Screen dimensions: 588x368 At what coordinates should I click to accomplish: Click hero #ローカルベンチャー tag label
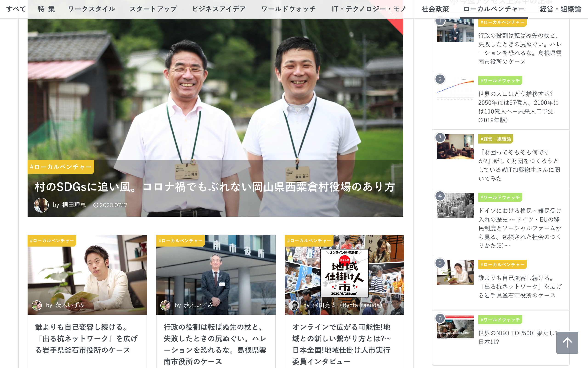(61, 167)
